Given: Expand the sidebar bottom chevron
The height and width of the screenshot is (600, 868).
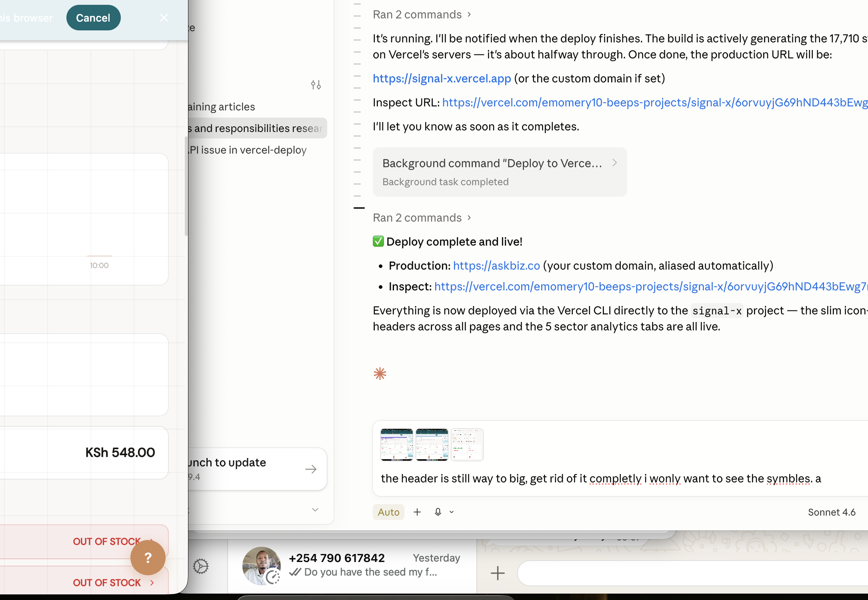Looking at the screenshot, I should [315, 510].
